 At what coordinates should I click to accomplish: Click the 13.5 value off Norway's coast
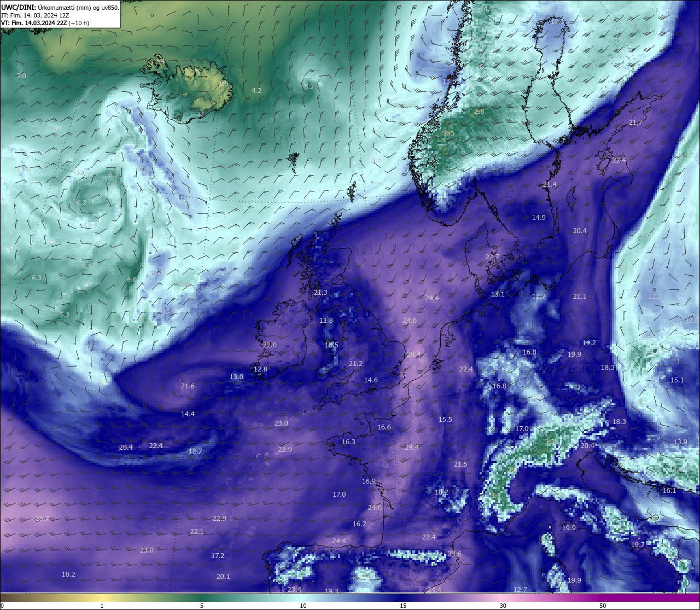click(x=450, y=81)
